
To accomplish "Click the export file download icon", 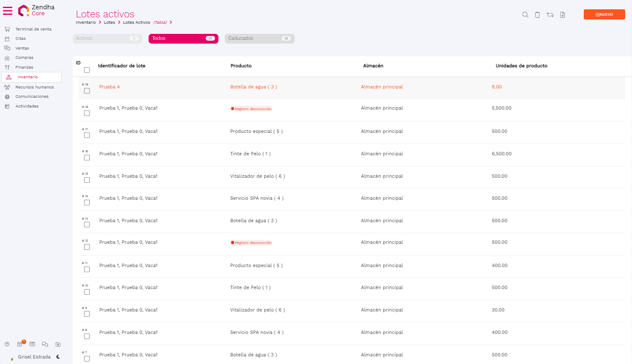I will point(563,15).
